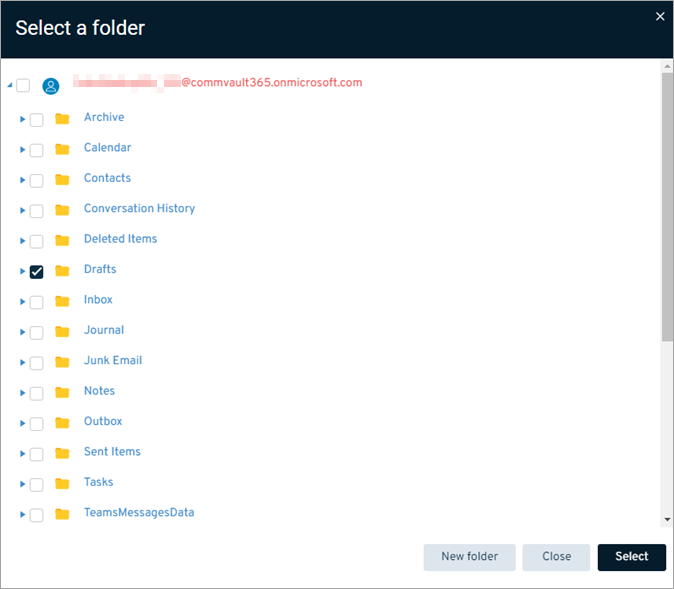674x589 pixels.
Task: Check the Tasks folder checkbox
Action: [37, 485]
